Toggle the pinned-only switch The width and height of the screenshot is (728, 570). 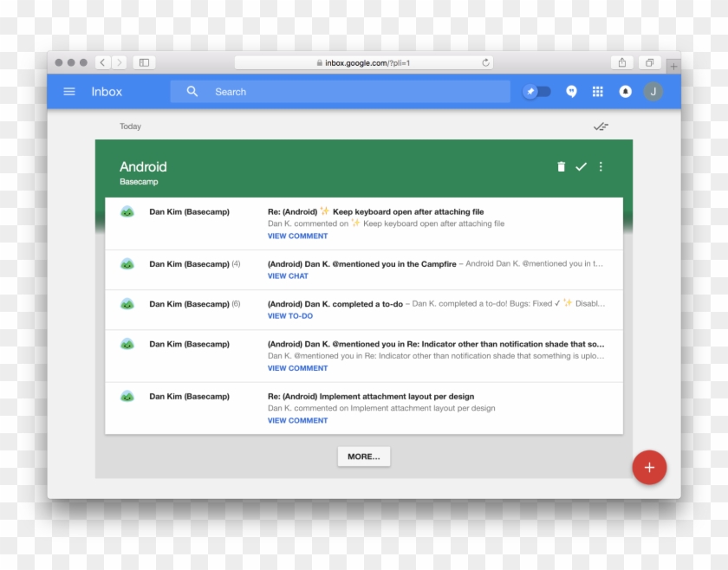coord(538,91)
